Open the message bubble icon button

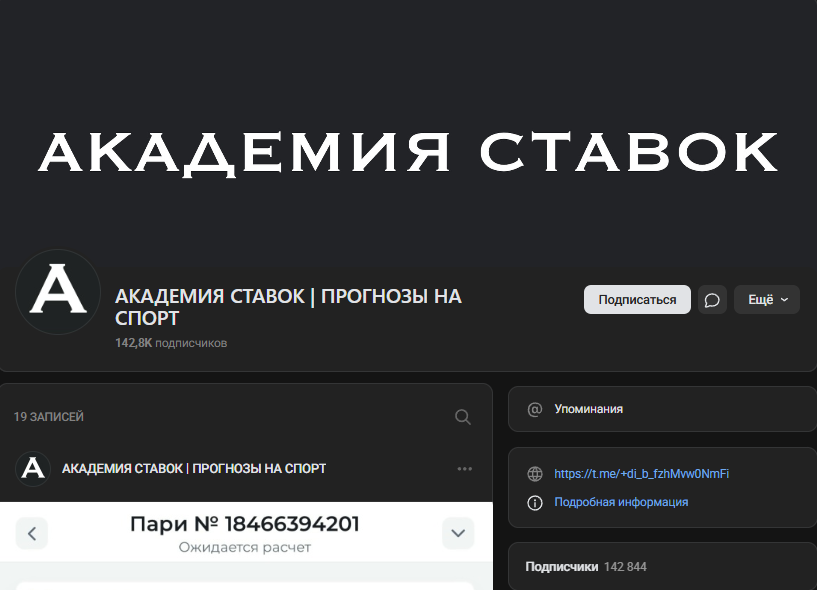click(712, 300)
